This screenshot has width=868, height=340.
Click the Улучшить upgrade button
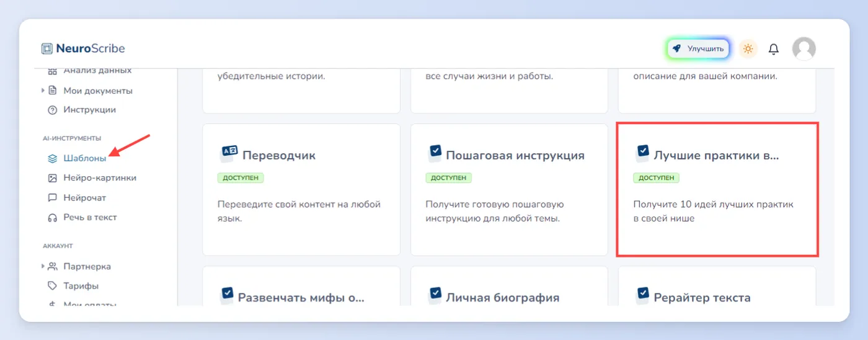[x=698, y=48]
